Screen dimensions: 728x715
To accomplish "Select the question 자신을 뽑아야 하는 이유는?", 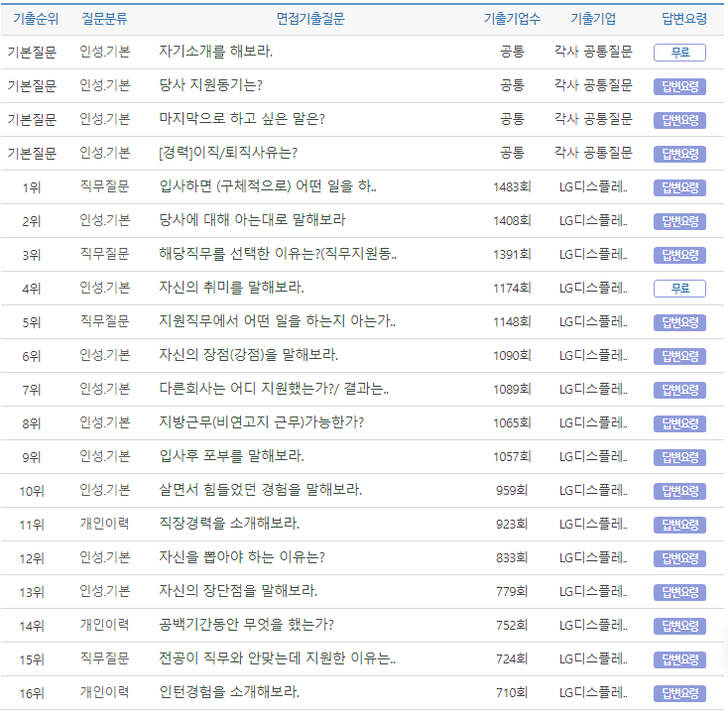I will [241, 558].
